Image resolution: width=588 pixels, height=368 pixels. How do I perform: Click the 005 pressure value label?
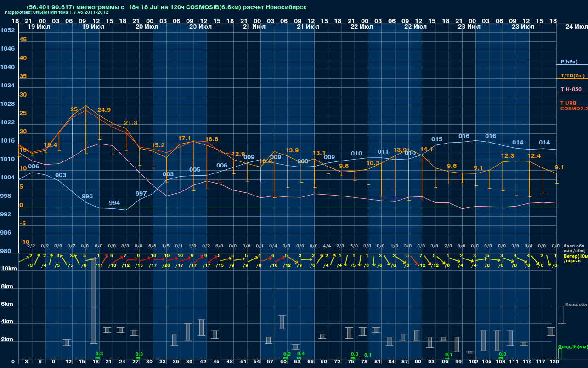point(195,170)
